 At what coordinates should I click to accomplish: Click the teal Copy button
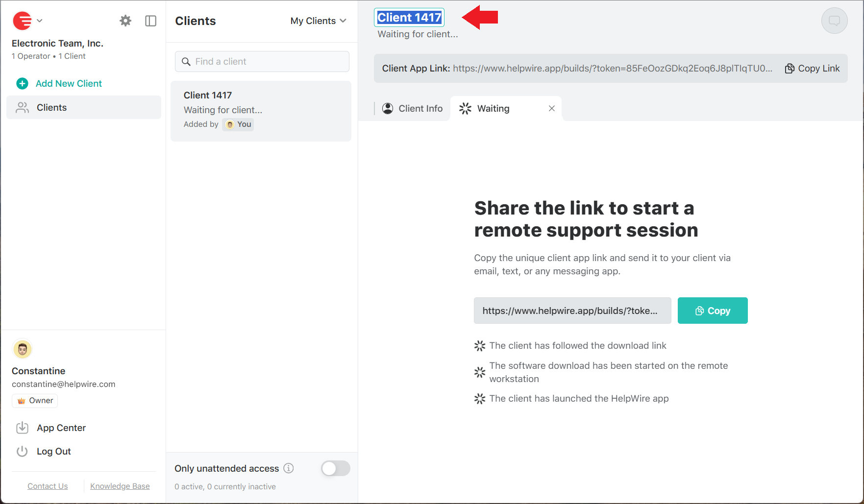[x=712, y=311]
